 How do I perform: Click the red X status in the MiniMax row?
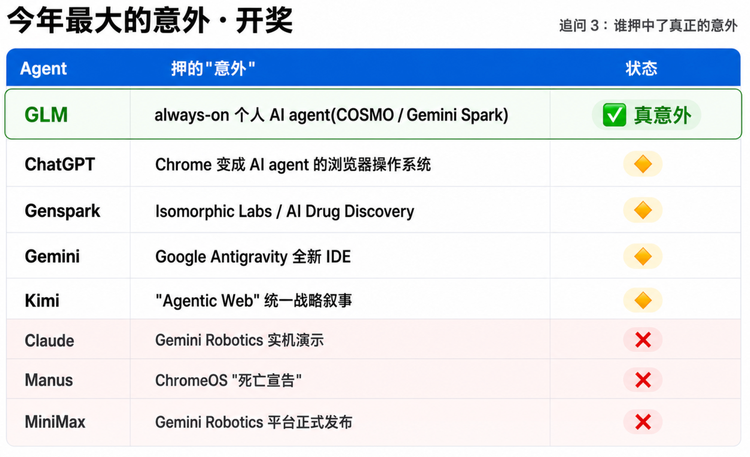click(643, 422)
